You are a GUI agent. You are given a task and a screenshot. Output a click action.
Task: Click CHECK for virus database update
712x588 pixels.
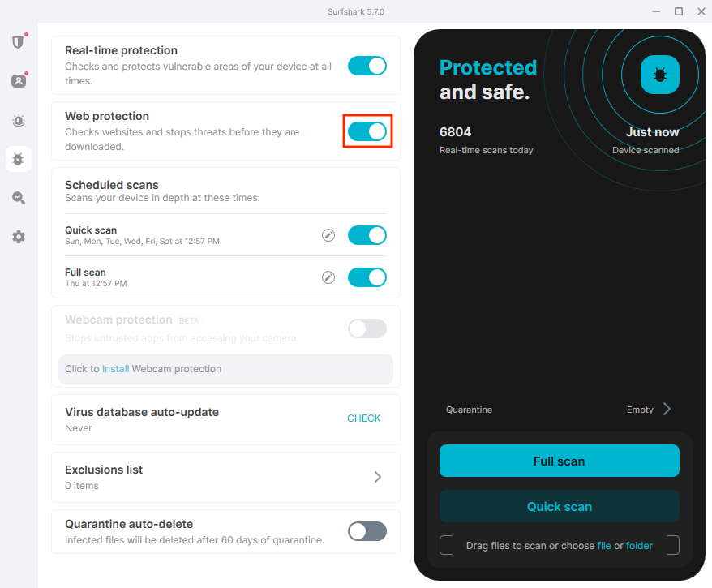pyautogui.click(x=364, y=418)
